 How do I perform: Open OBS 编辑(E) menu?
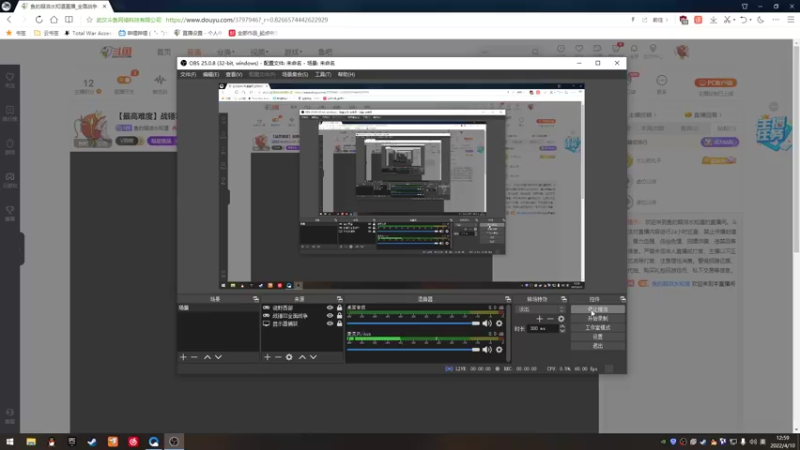(x=211, y=74)
